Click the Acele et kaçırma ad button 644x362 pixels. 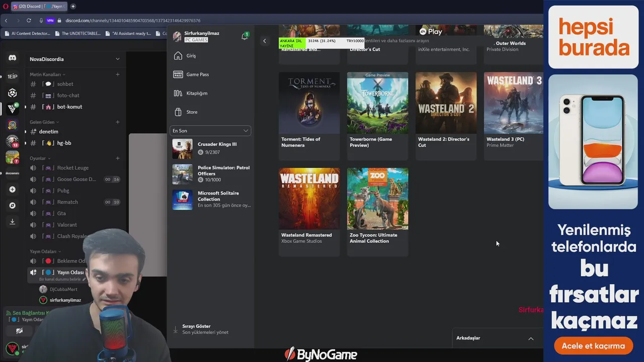[593, 346]
